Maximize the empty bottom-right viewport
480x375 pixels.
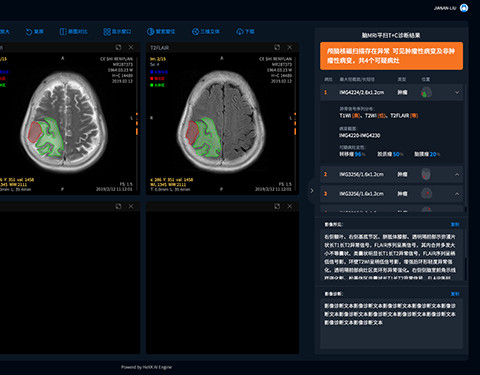click(x=277, y=206)
